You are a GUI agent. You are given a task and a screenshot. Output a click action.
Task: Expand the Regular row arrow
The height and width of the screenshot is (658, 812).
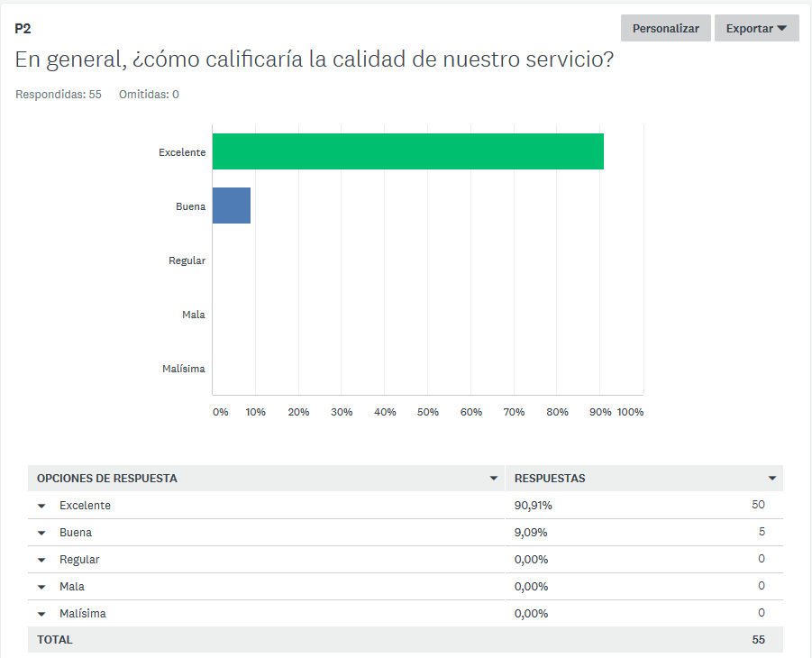pyautogui.click(x=41, y=560)
